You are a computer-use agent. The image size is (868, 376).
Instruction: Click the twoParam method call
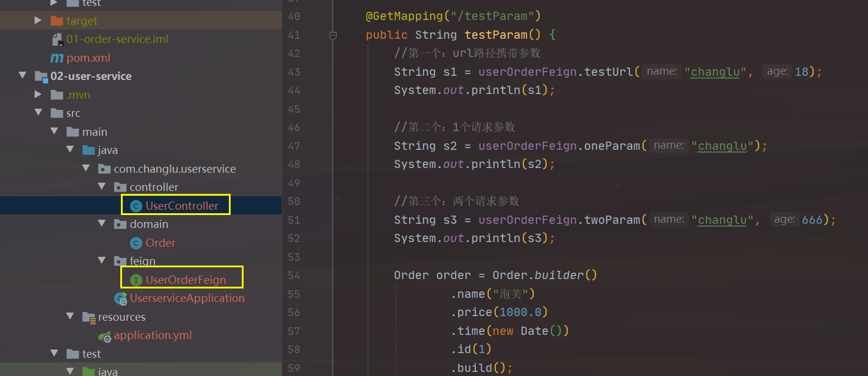coord(612,220)
